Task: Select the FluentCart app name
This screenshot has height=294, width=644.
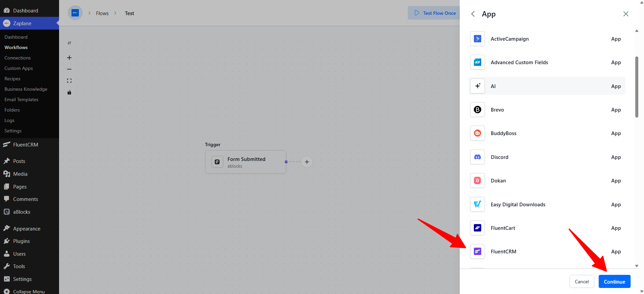Action: [503, 228]
